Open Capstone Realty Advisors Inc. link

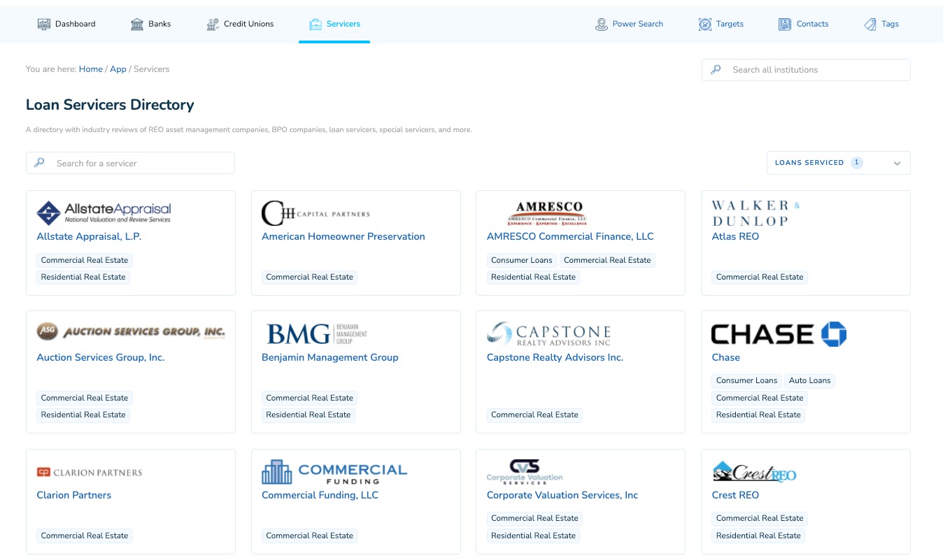coord(555,357)
